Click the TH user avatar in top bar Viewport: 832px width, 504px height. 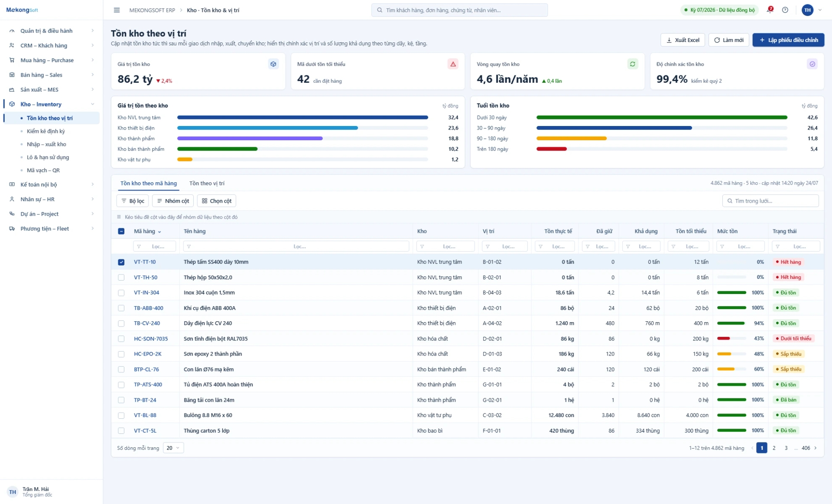pos(807,10)
